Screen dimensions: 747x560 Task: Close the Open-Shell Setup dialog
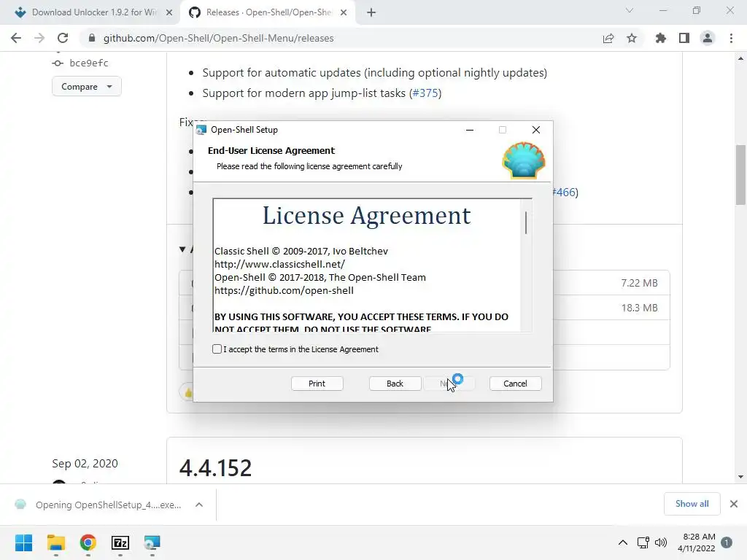click(536, 130)
